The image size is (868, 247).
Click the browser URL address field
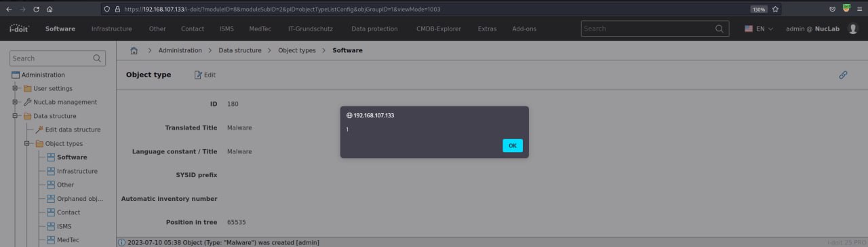tap(434, 9)
